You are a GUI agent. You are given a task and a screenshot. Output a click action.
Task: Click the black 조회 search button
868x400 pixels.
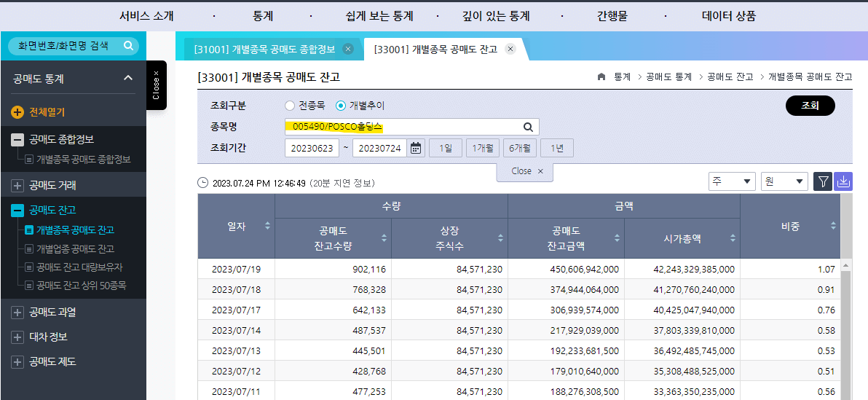pyautogui.click(x=810, y=105)
